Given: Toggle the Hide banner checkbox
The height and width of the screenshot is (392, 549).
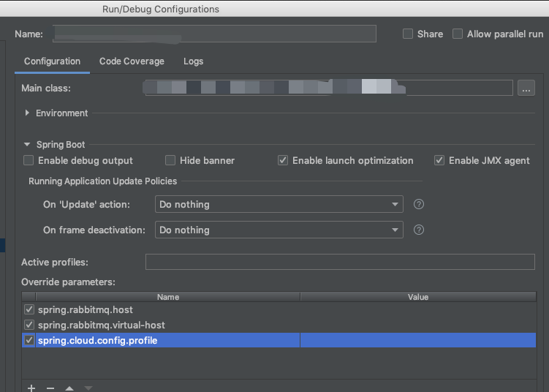Looking at the screenshot, I should (170, 160).
